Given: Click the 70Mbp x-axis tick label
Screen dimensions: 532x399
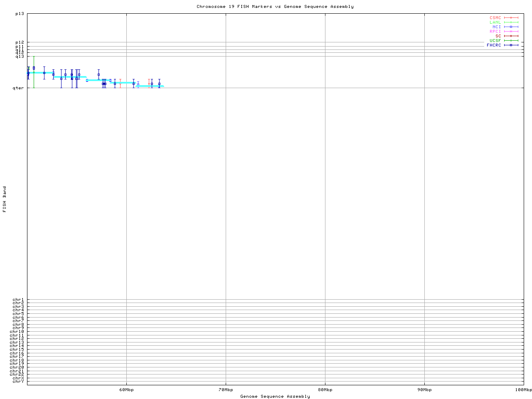Looking at the screenshot, I should [x=226, y=390].
